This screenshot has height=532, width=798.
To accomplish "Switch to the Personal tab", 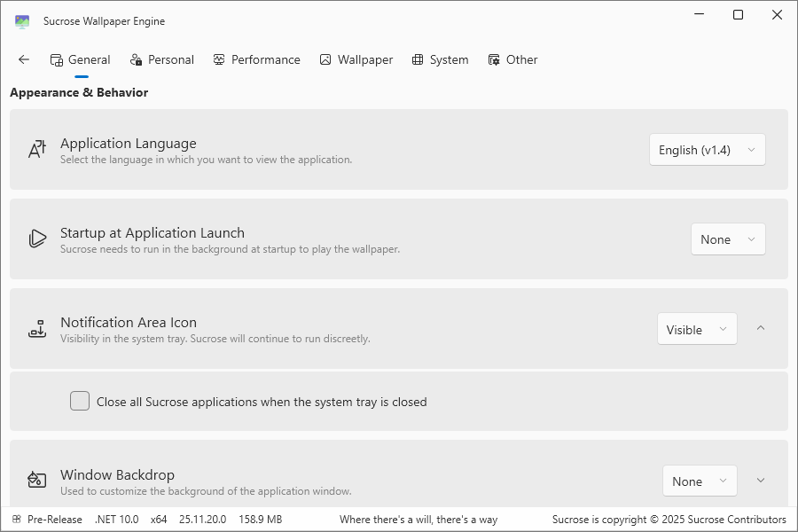I will [161, 59].
